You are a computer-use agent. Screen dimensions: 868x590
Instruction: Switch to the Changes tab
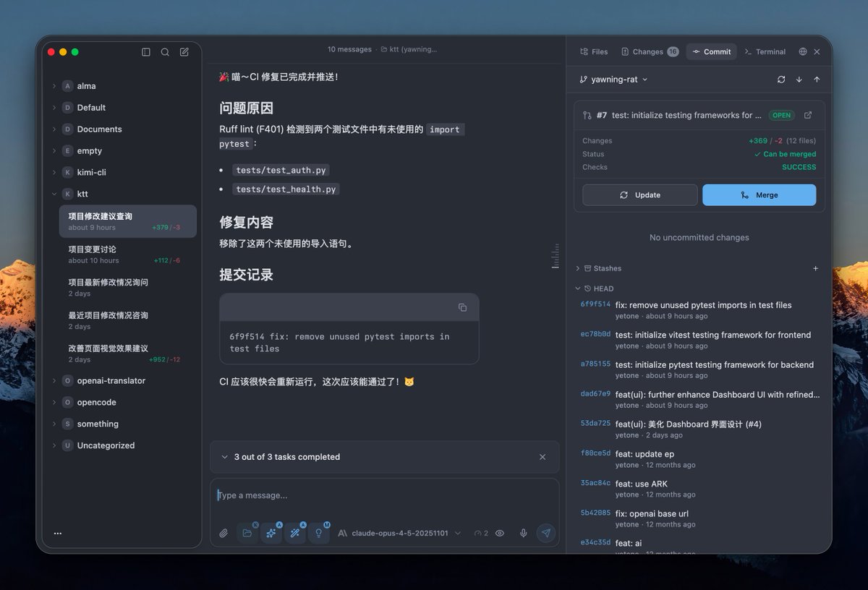(650, 52)
